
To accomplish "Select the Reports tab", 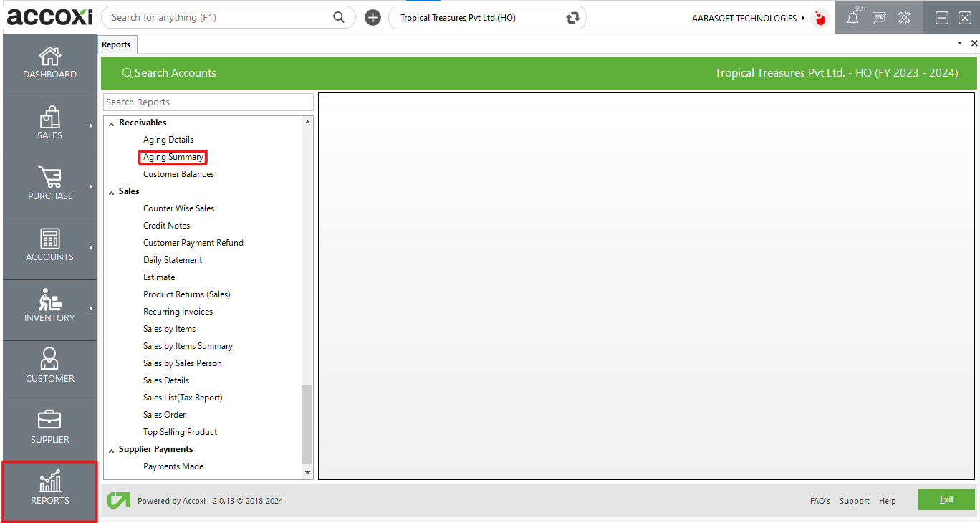I will pos(116,44).
